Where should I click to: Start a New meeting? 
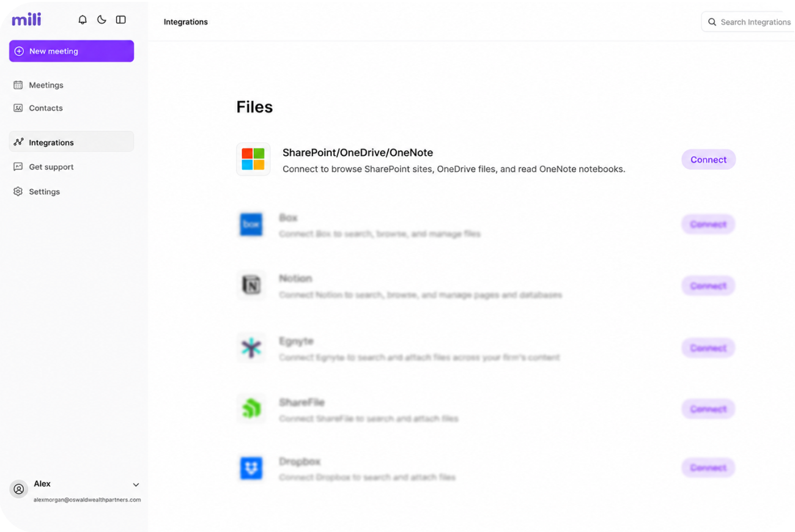point(72,51)
